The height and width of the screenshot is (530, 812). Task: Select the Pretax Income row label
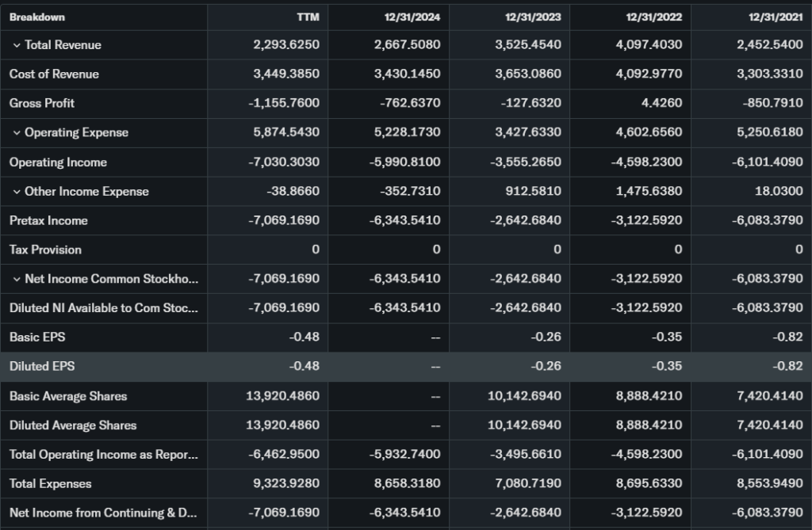tap(48, 221)
